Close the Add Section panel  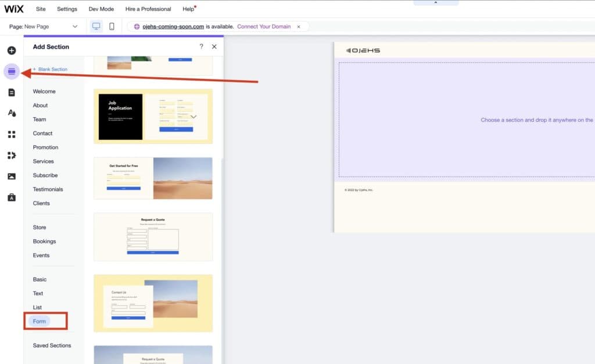[214, 46]
